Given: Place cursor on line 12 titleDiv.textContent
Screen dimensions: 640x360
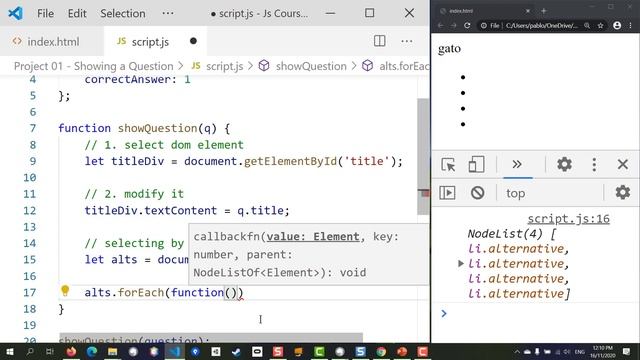Looking at the screenshot, I should [151, 211].
